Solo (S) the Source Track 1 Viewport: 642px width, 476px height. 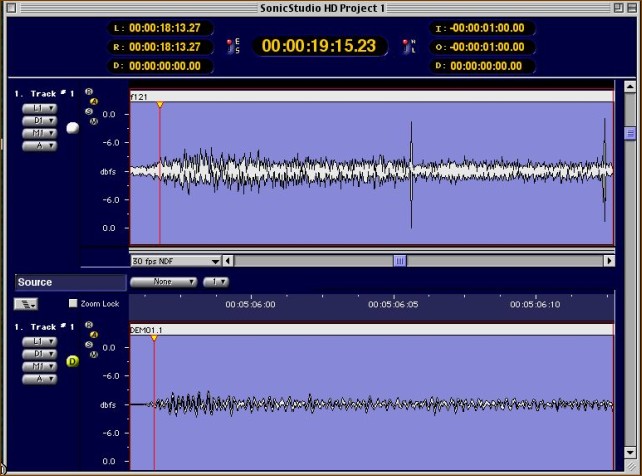(89, 344)
